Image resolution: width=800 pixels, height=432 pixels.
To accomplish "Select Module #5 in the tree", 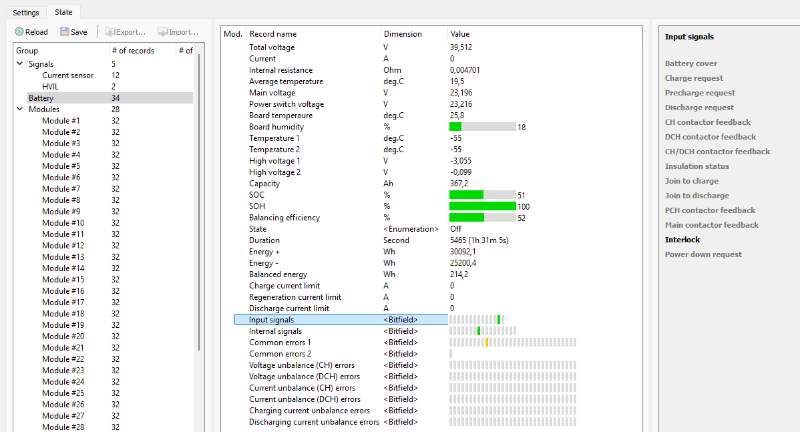I will coord(61,166).
